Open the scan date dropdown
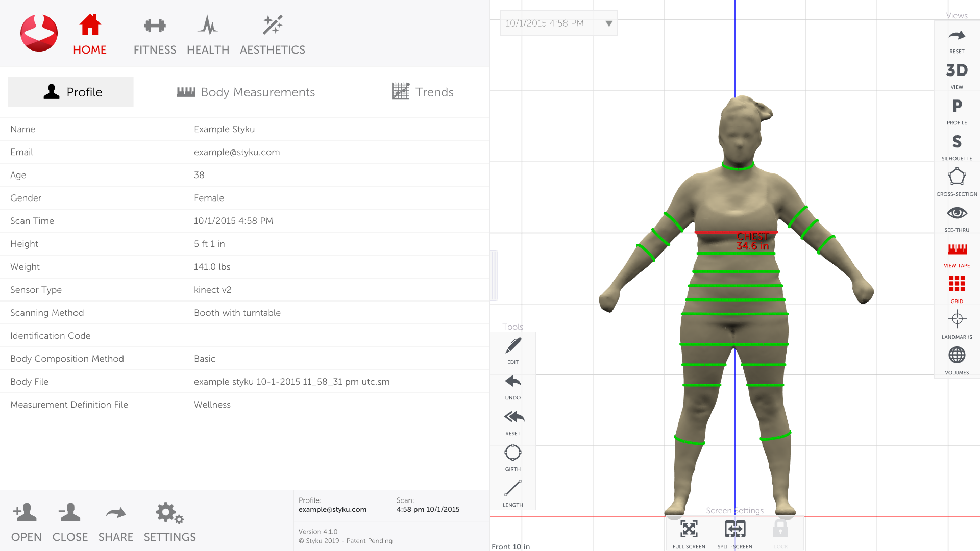 (x=608, y=23)
